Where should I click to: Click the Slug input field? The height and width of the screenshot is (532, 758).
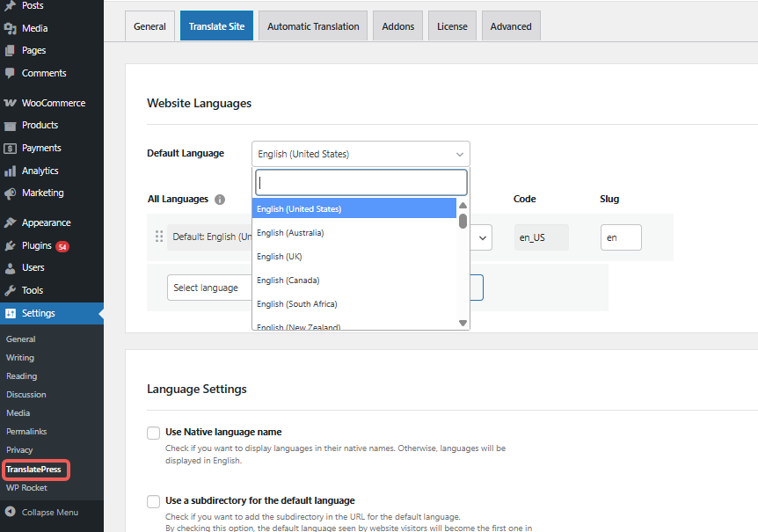tap(621, 237)
